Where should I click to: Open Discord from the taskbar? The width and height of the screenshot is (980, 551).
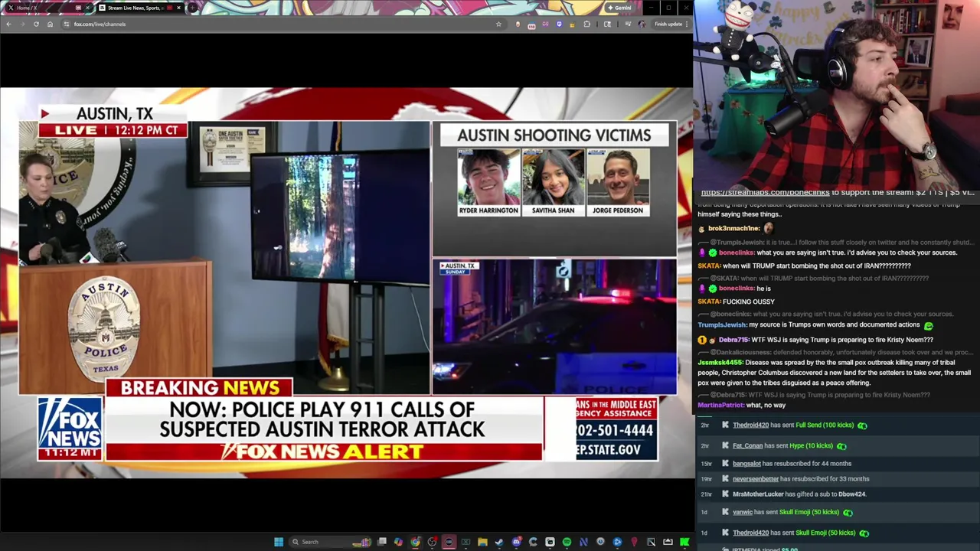click(517, 542)
